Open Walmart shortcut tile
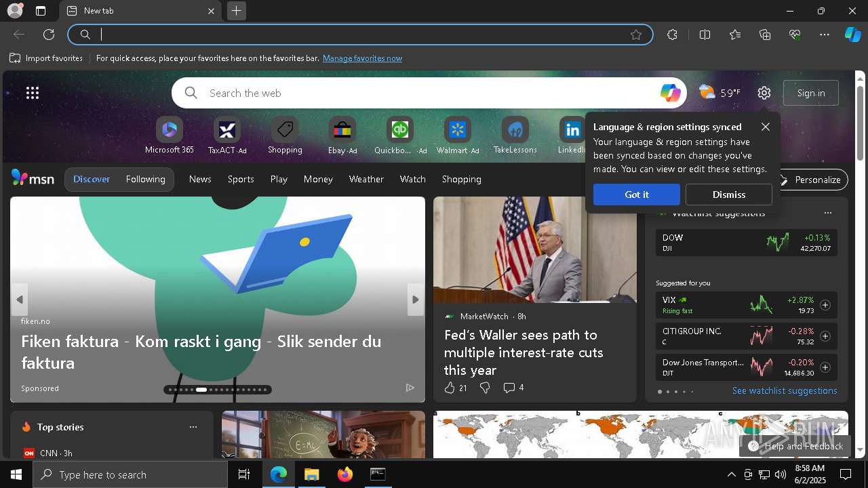 [458, 136]
